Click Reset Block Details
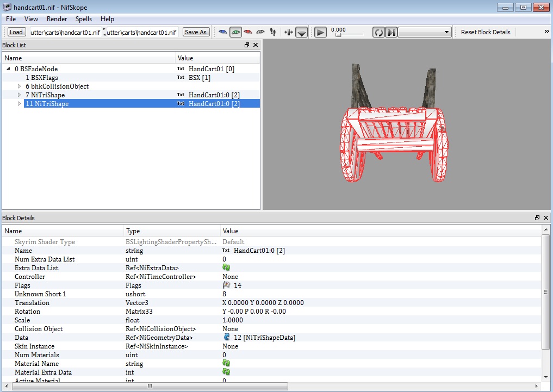553x392 pixels. point(485,32)
